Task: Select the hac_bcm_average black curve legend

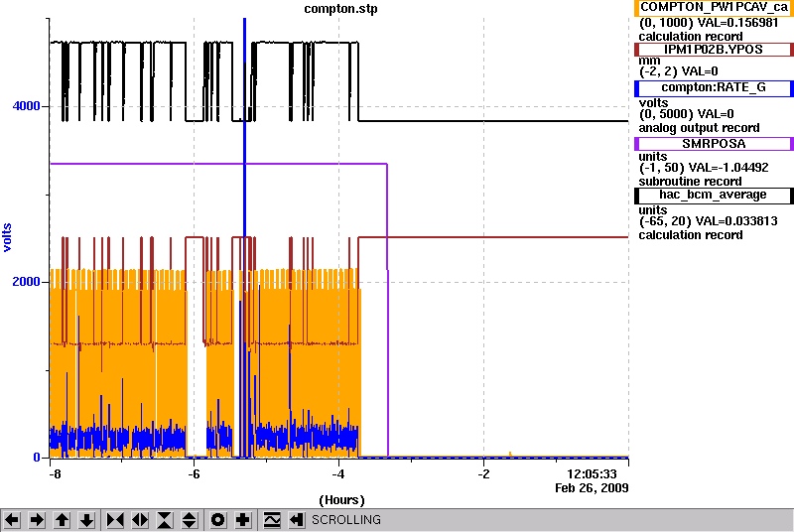Action: click(x=714, y=196)
